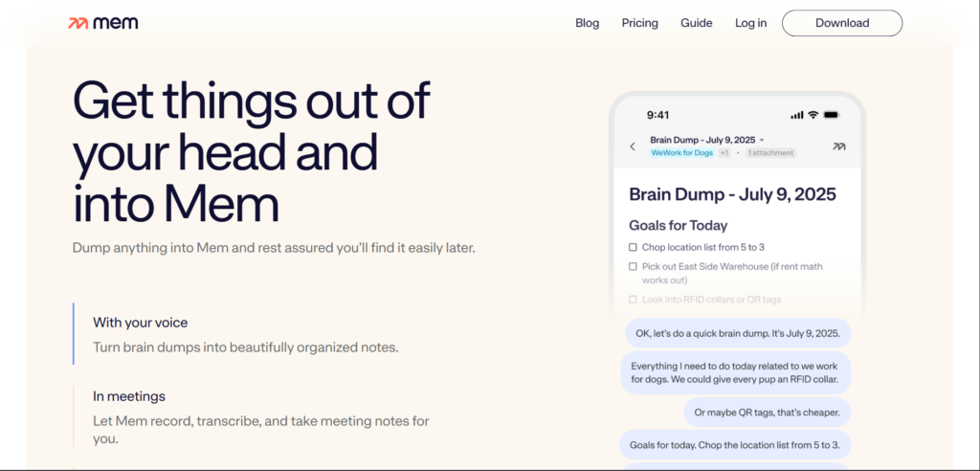The height and width of the screenshot is (471, 980).
Task: Expand the Brain Dump note title dropdown arrow
Action: 762,140
